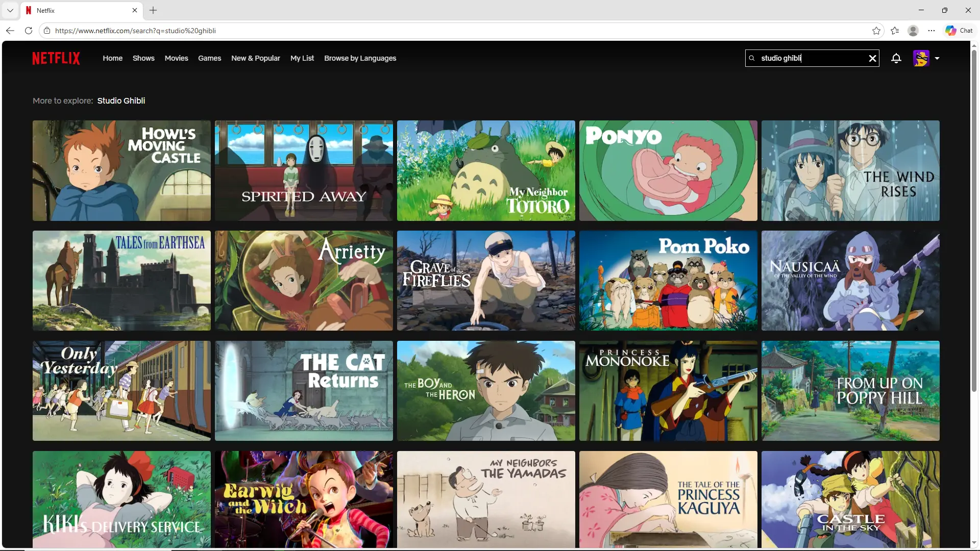The width and height of the screenshot is (980, 551).
Task: Expand the profile dropdown caret
Action: 937,58
